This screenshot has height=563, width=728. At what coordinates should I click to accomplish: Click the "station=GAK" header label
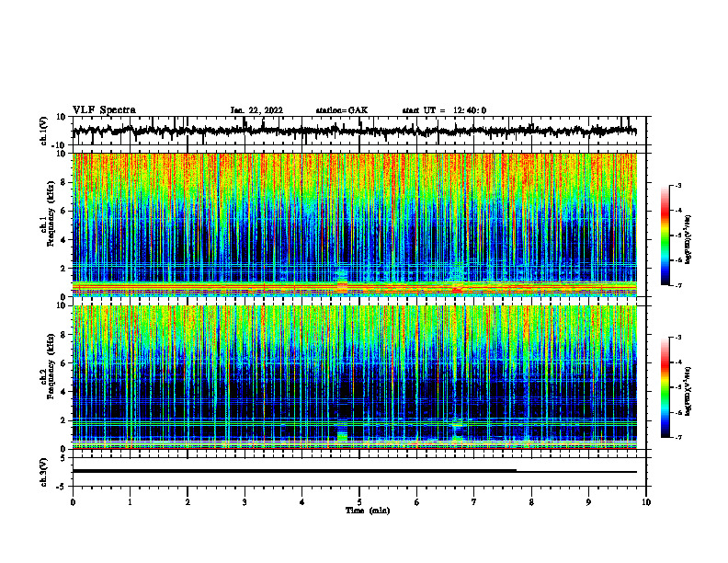tap(342, 110)
